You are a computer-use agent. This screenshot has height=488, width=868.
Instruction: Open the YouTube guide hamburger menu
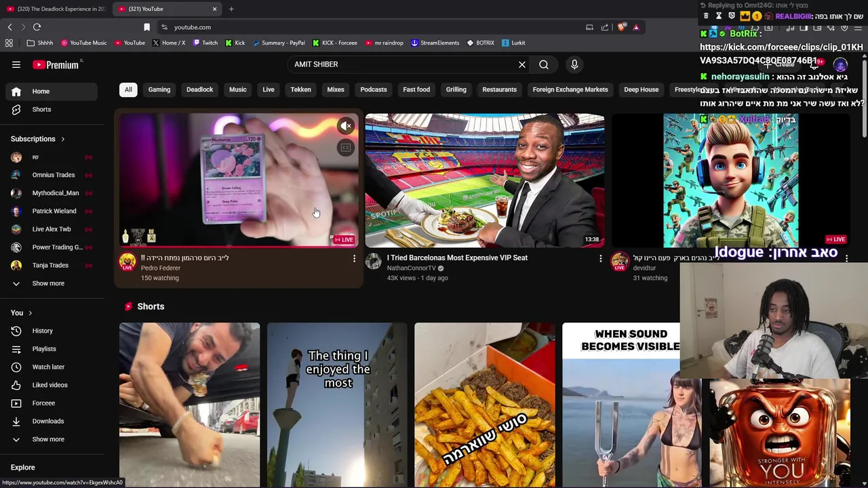coord(16,64)
